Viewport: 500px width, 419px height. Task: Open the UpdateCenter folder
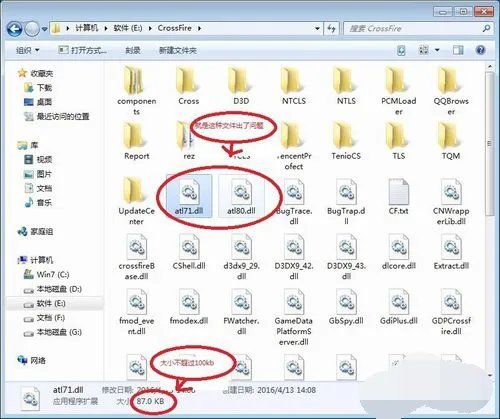[x=137, y=201]
